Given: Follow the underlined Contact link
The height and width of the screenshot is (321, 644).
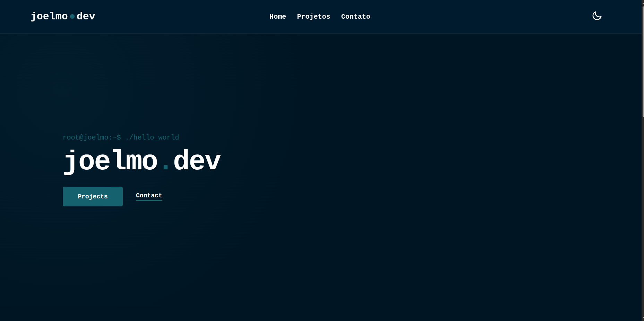Looking at the screenshot, I should coord(149,195).
